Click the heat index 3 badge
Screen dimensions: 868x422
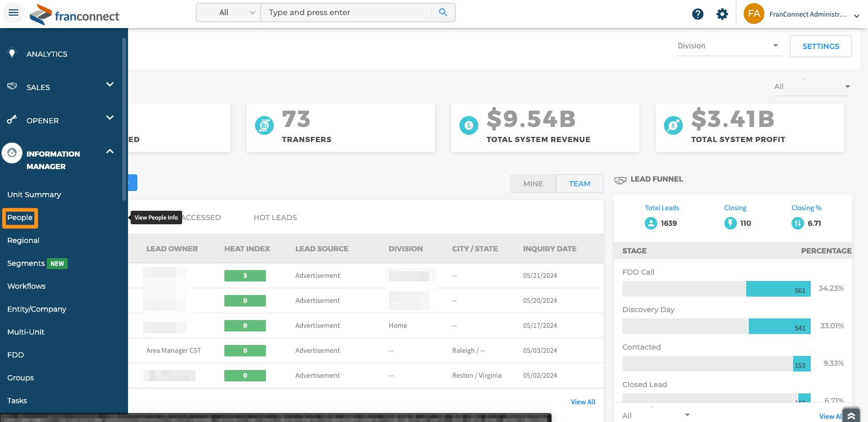click(245, 276)
